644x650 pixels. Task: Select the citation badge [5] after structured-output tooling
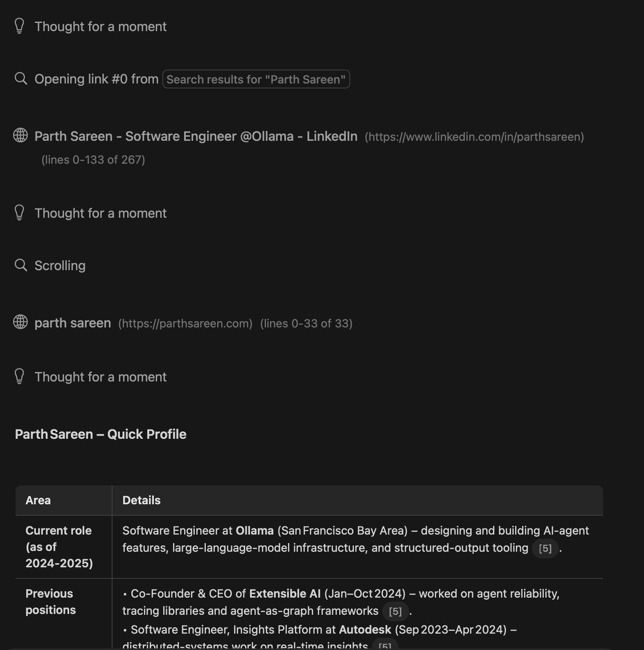544,548
